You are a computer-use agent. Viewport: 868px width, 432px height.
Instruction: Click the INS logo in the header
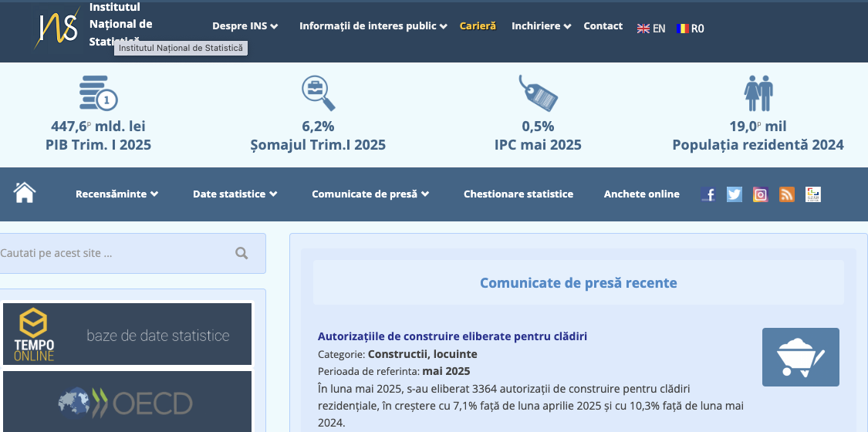coord(58,29)
